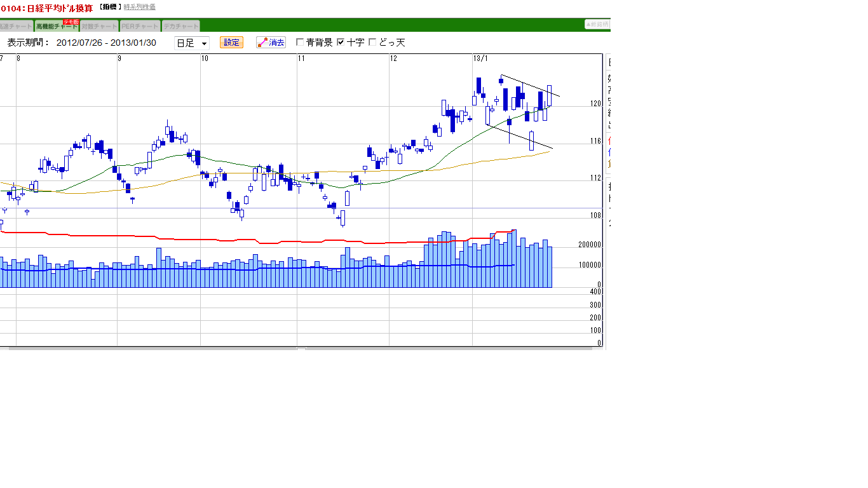Click the displayed date range text
This screenshot has height=488, width=868.
coord(106,43)
